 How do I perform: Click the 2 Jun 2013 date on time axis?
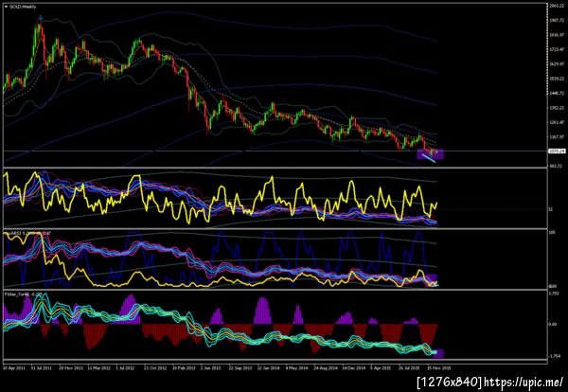[210, 367]
